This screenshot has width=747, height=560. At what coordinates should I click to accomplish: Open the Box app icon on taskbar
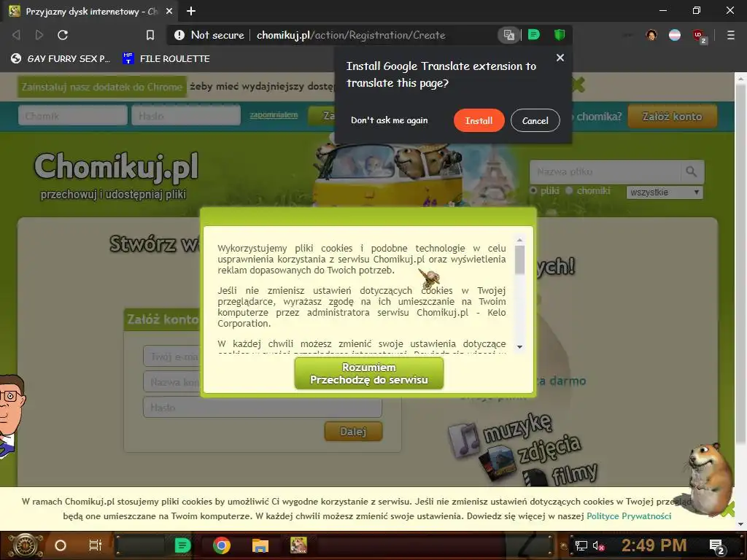(298, 545)
